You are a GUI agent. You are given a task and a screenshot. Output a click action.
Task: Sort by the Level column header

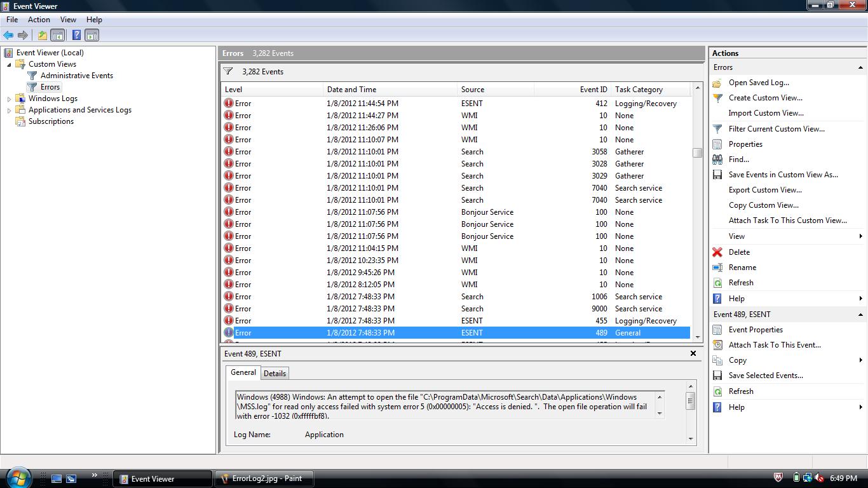[x=272, y=90]
